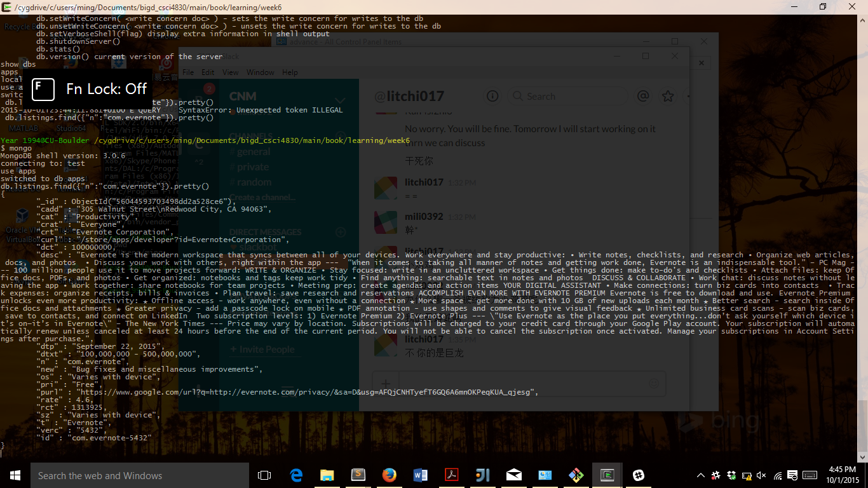
Task: Open the Dropbox tray icon
Action: [731, 475]
